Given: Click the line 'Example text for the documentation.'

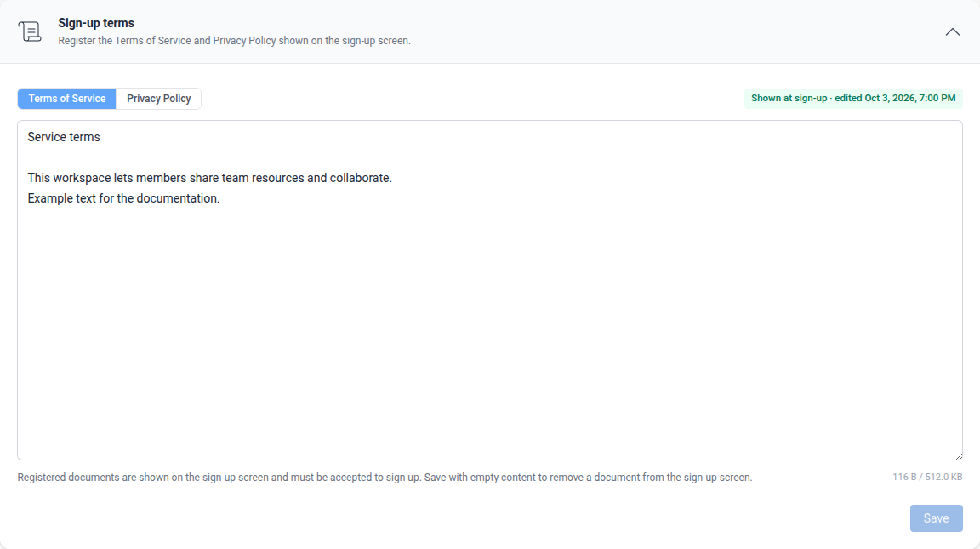Looking at the screenshot, I should [123, 198].
